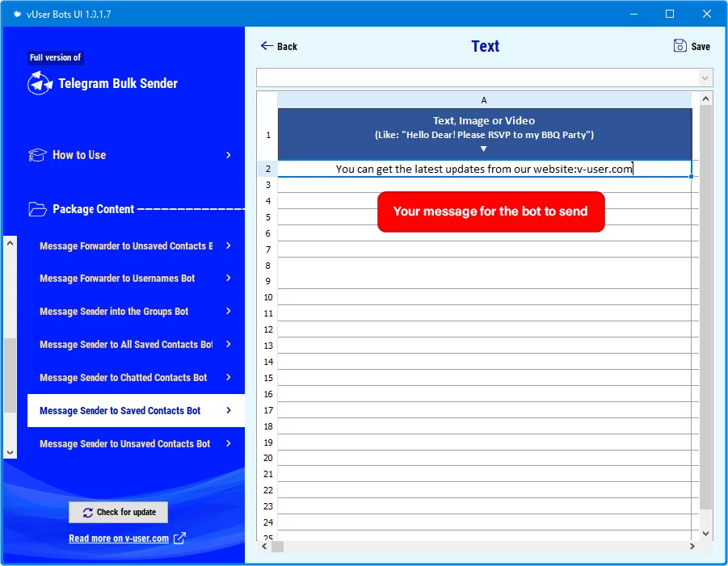Select row 5 header number

click(x=268, y=217)
